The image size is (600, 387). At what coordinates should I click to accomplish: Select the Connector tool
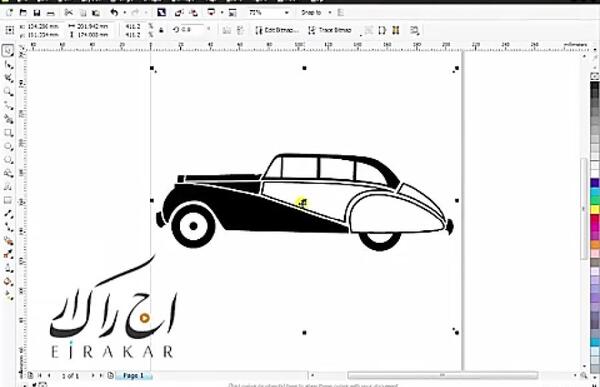tap(8, 227)
